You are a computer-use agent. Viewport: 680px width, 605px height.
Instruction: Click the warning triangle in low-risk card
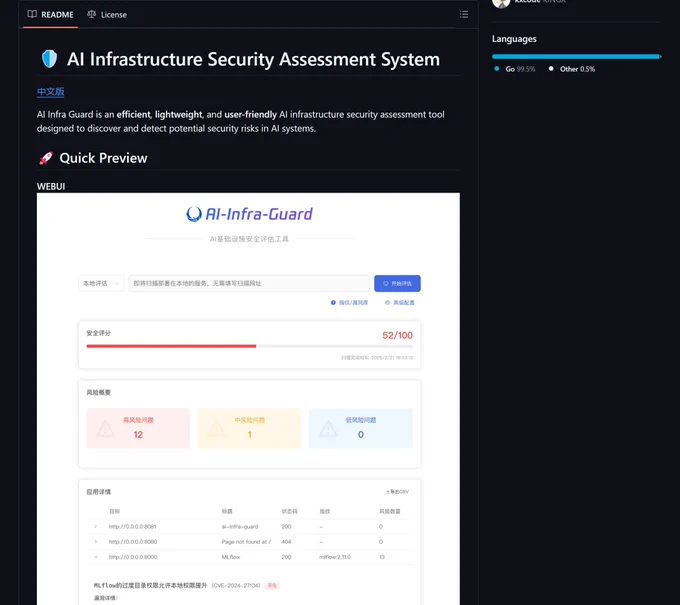[328, 428]
